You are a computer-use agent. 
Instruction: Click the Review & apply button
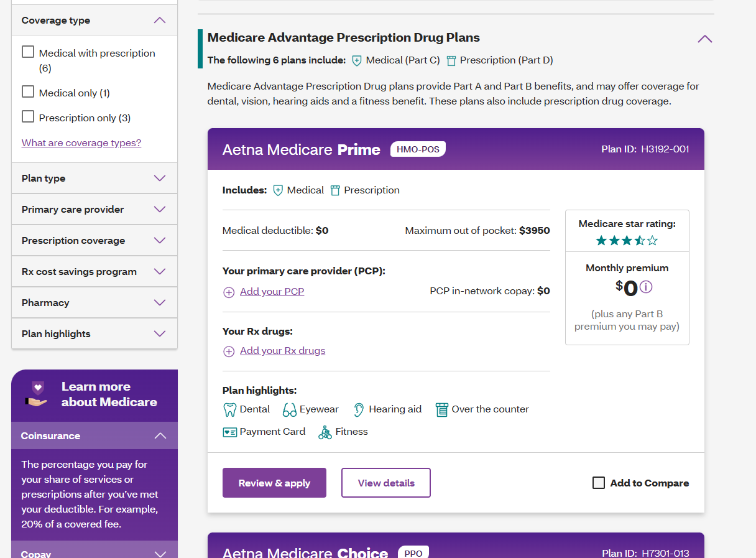274,483
